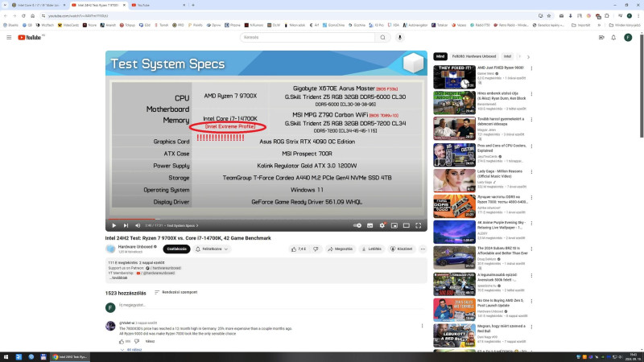
Task: Switch to the Intel Core browser tab
Action: pyautogui.click(x=38, y=5)
